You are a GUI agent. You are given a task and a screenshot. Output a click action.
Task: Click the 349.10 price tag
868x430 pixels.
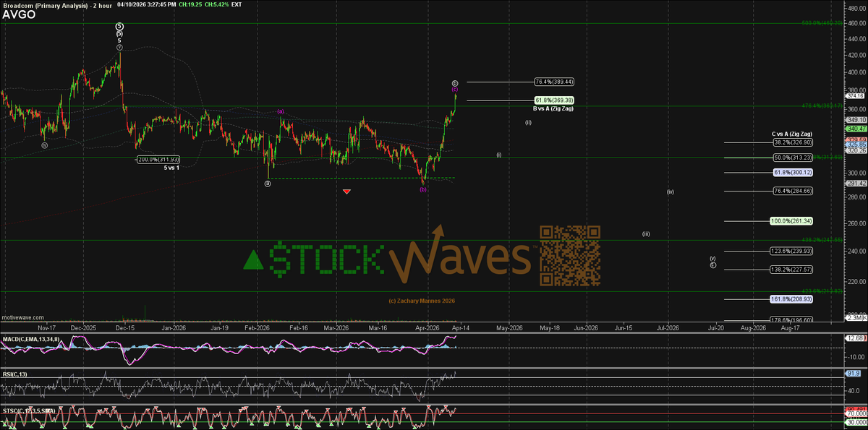[855, 119]
